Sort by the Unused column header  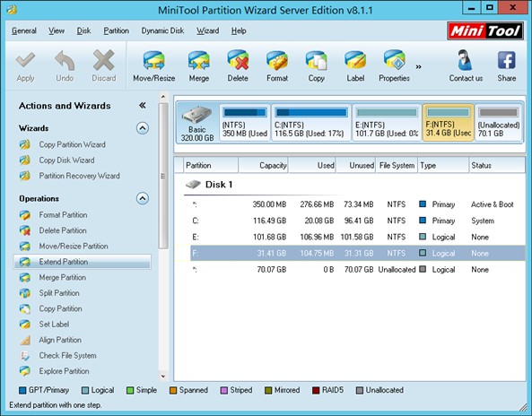(x=356, y=166)
